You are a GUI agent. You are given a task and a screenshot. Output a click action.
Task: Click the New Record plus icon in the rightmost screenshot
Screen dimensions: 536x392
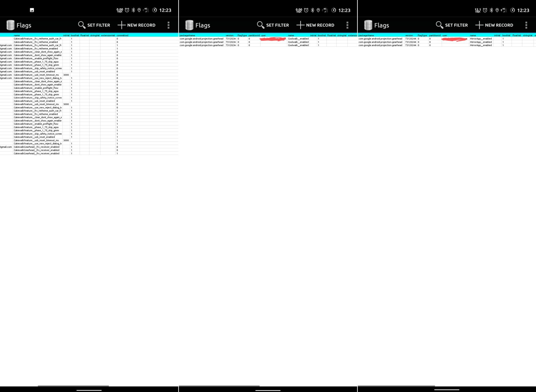click(x=479, y=25)
